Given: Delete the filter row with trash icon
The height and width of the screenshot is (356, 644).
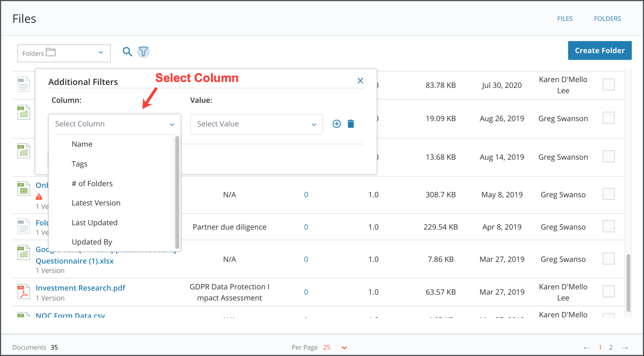Looking at the screenshot, I should point(351,124).
